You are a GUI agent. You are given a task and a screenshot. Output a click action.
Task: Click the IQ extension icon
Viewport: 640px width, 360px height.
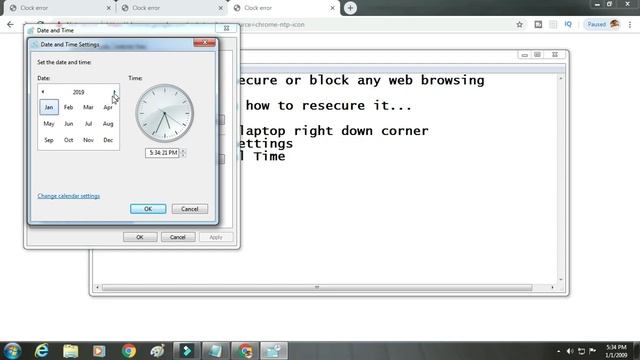click(568, 24)
